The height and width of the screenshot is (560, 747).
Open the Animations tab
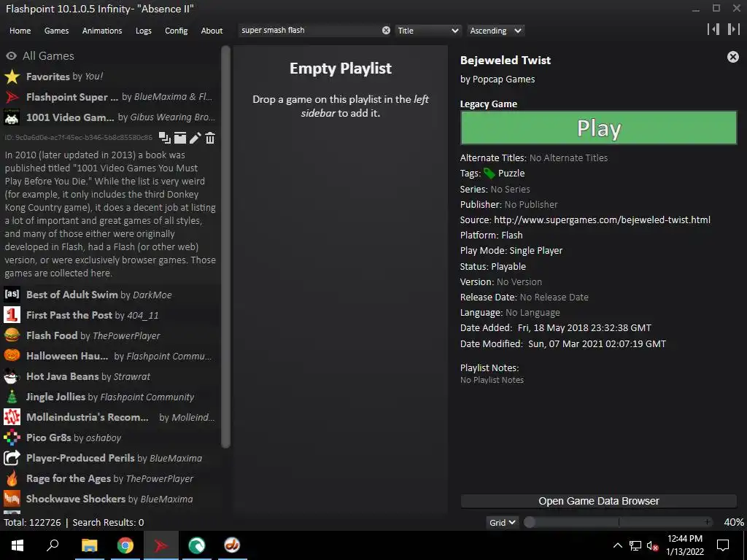[102, 31]
